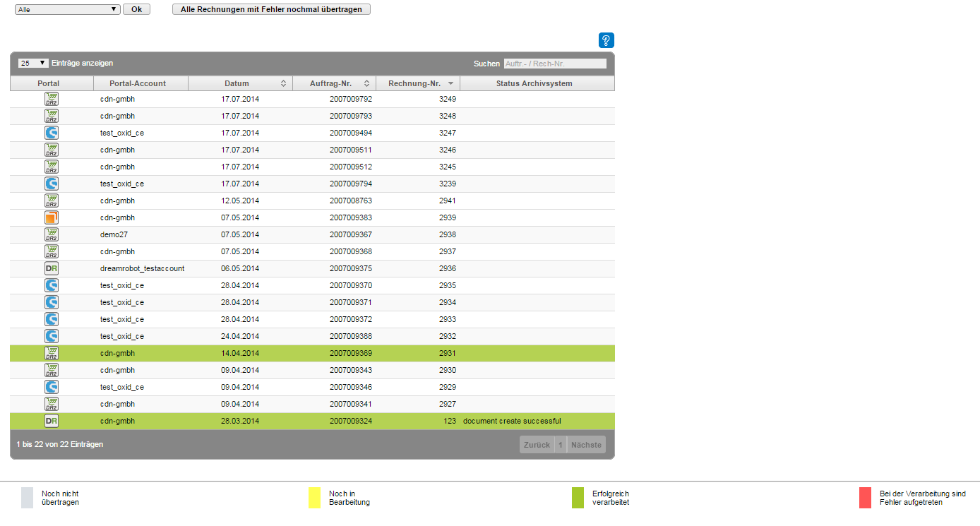This screenshot has width=980, height=526.
Task: Click date 06.05.2014
Action: pos(240,268)
